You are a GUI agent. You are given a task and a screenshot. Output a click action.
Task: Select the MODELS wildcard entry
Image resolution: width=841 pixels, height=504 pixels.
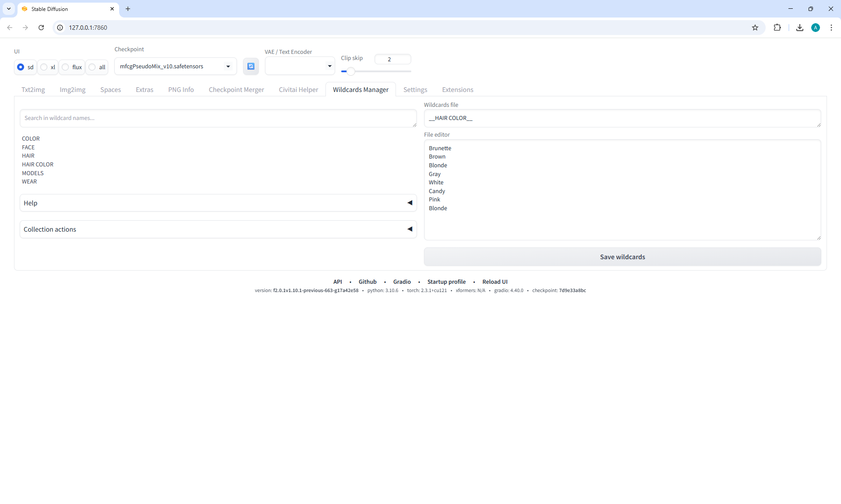point(33,173)
